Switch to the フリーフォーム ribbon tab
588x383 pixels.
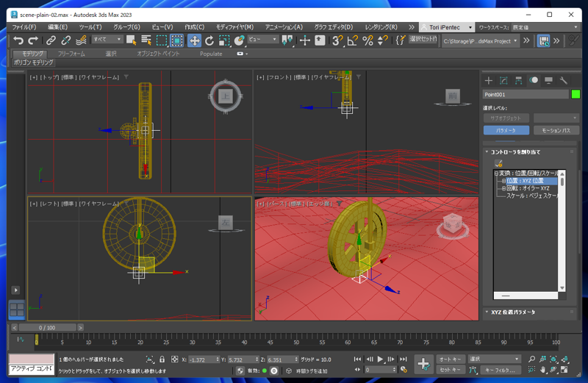71,54
